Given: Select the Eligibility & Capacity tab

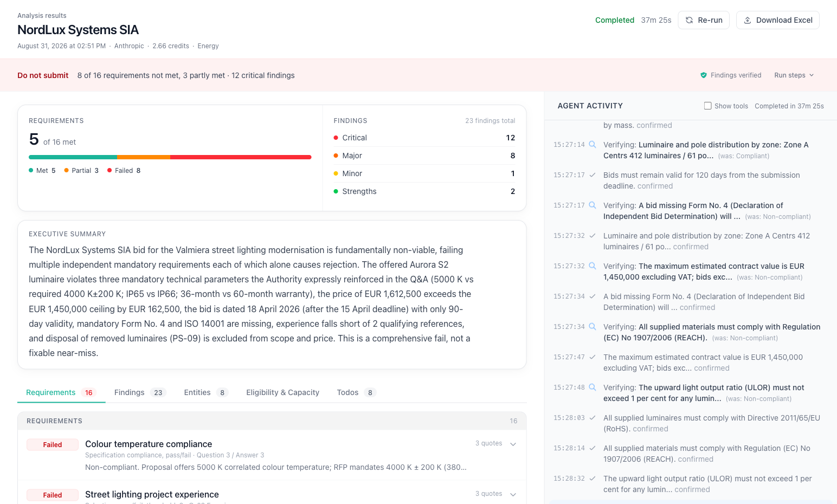Looking at the screenshot, I should tap(282, 392).
